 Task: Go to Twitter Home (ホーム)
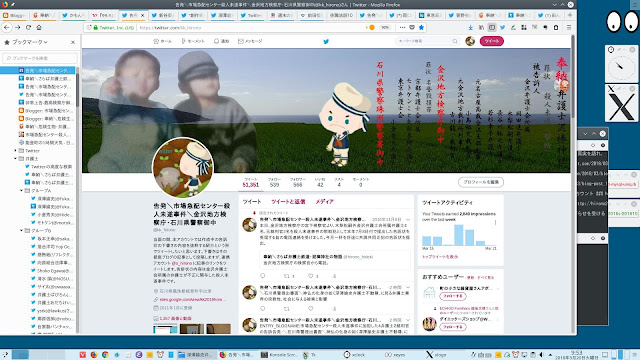pos(162,41)
